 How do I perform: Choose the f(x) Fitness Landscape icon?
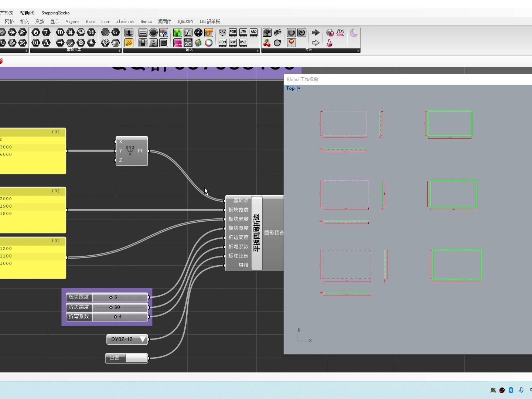[340, 33]
